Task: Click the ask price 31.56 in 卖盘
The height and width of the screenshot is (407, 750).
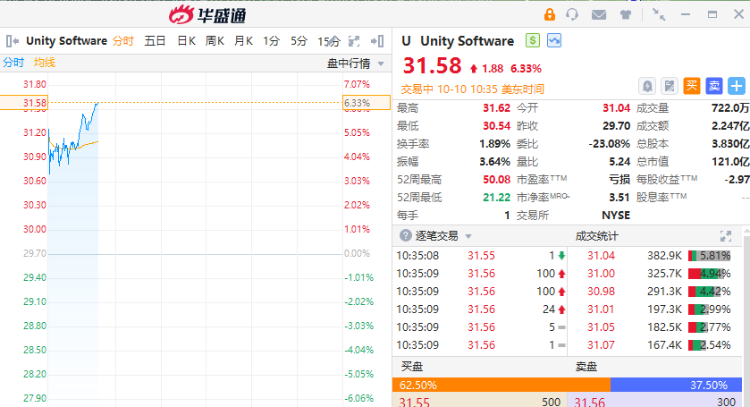Action: click(x=589, y=402)
